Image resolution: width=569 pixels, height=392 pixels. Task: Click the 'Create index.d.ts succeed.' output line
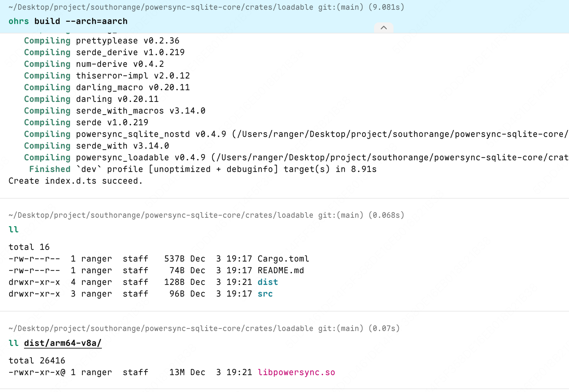point(75,181)
